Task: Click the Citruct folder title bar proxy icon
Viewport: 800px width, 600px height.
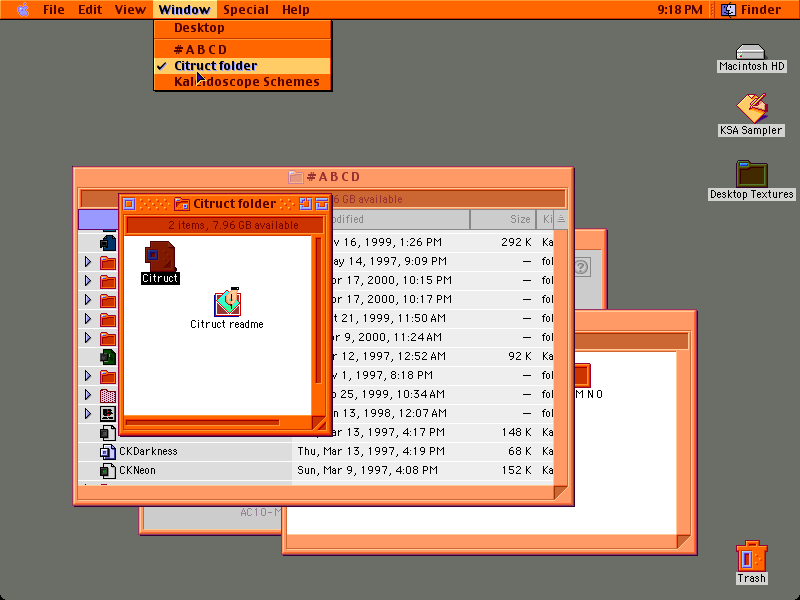Action: click(182, 204)
